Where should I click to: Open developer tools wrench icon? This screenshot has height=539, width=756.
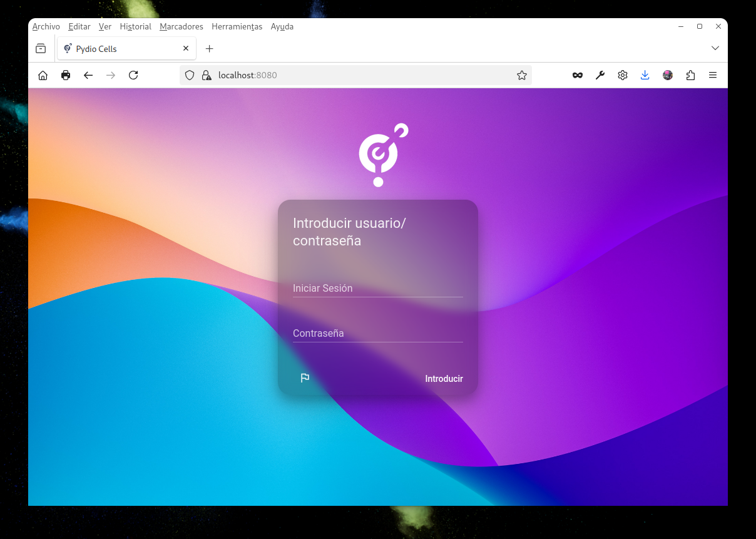point(600,75)
